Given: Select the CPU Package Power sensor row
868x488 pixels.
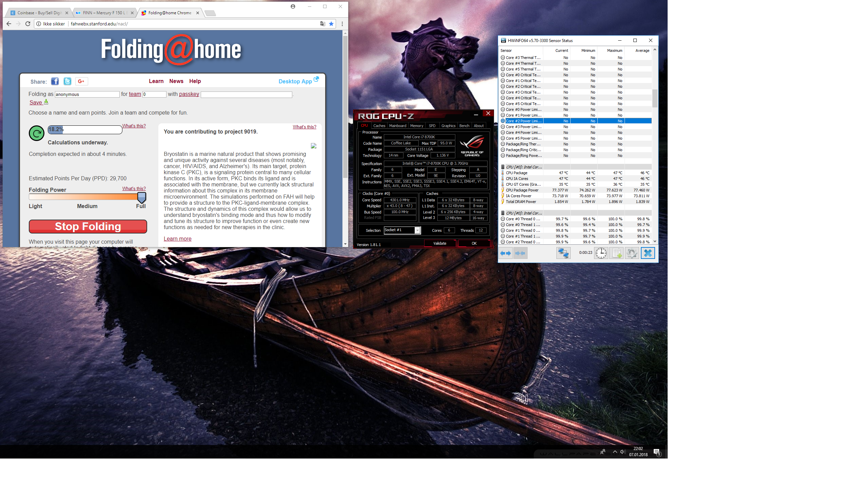Looking at the screenshot, I should [576, 190].
